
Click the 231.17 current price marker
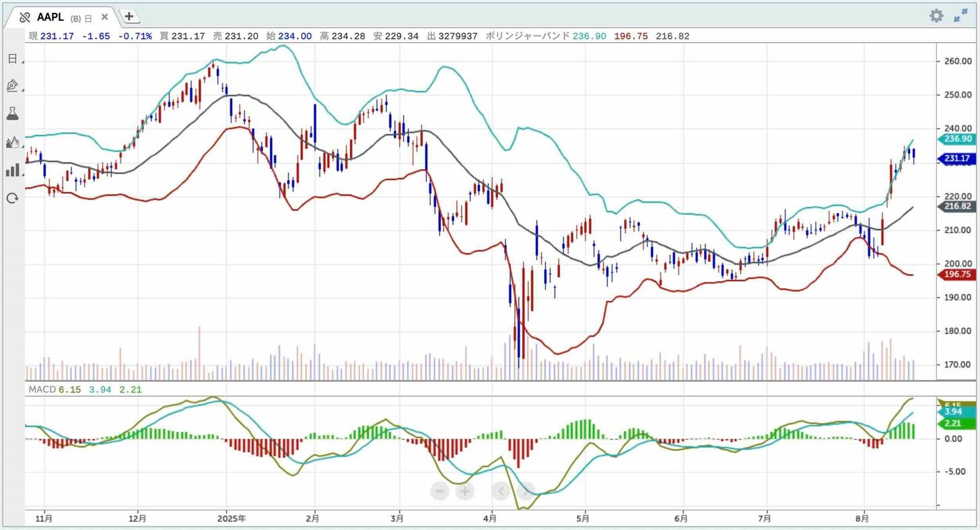956,159
